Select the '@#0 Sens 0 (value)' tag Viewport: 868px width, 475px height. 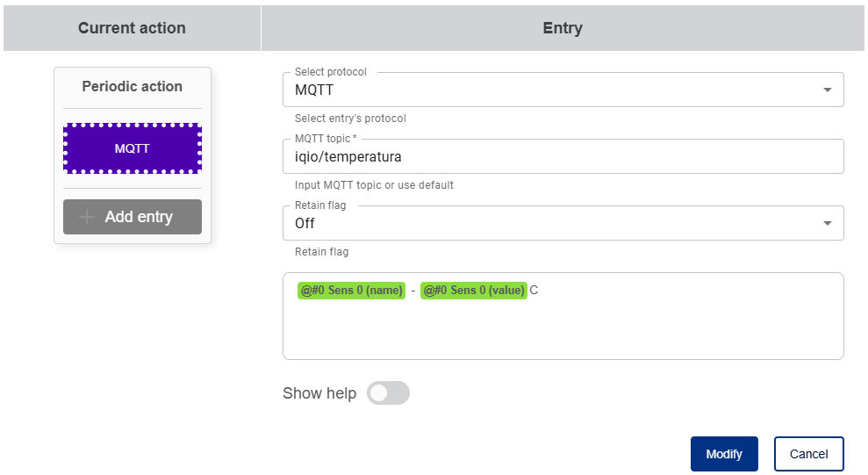click(x=474, y=291)
